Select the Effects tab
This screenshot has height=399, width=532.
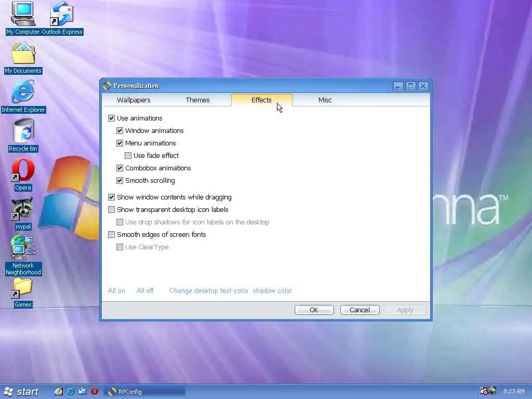click(x=261, y=100)
